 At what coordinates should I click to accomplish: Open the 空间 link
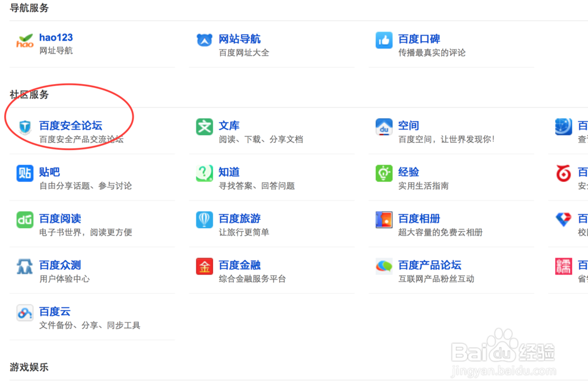click(x=409, y=126)
